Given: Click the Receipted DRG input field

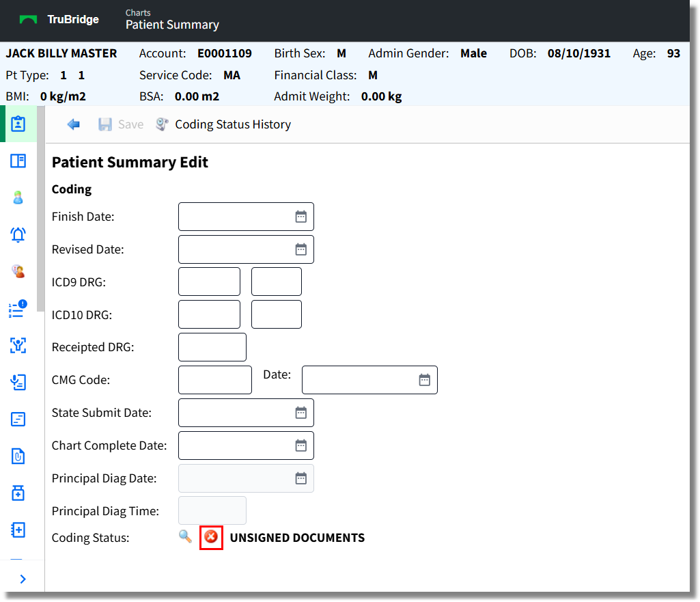Looking at the screenshot, I should click(212, 347).
